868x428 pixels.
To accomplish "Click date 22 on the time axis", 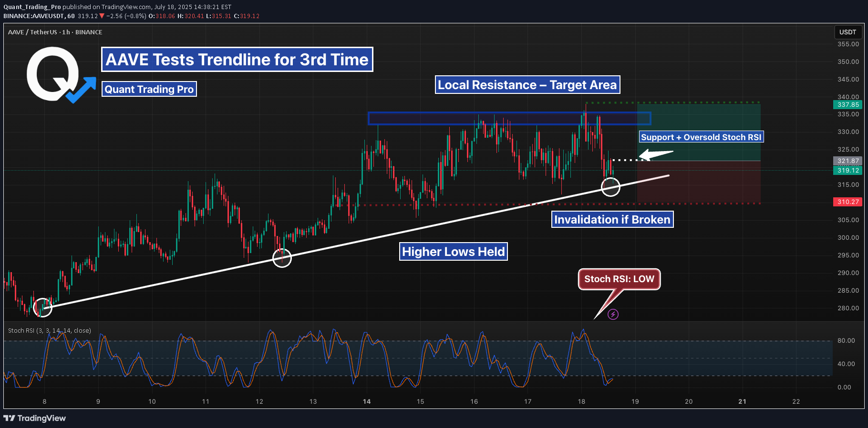I will 796,401.
